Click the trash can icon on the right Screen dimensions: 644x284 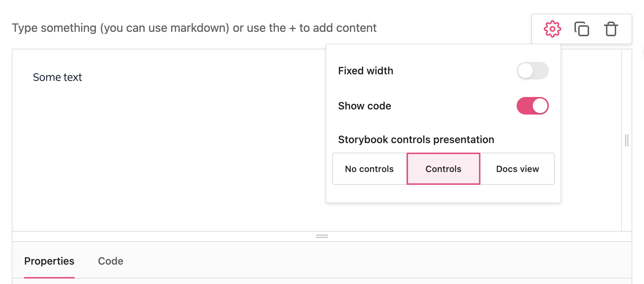610,29
